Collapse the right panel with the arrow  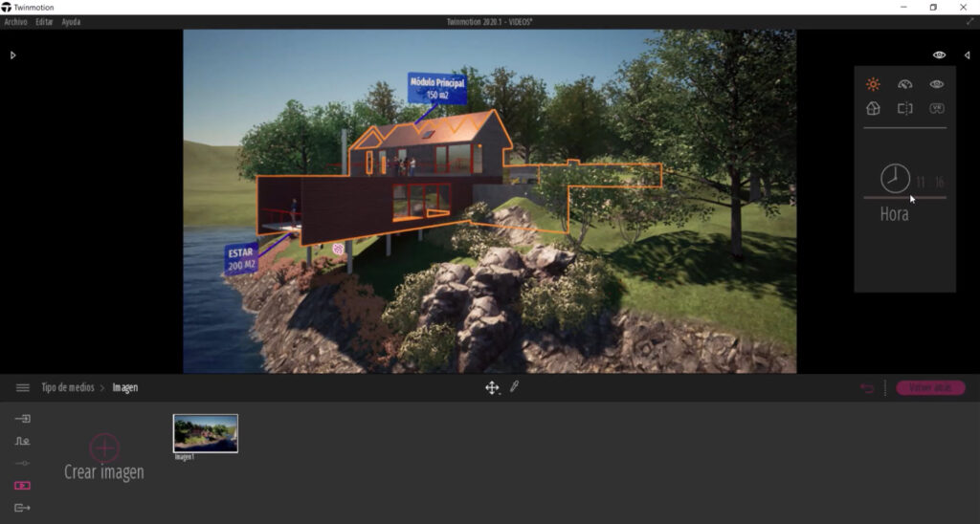pyautogui.click(x=967, y=55)
